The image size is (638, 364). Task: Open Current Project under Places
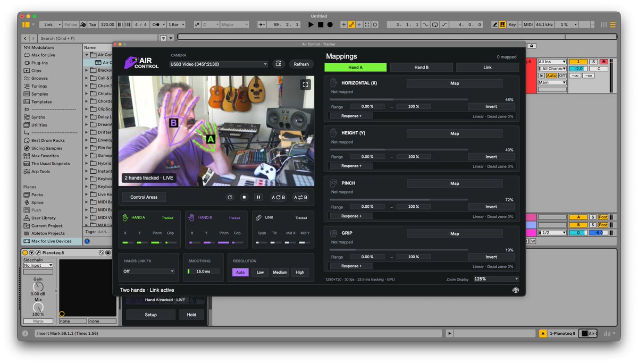tap(47, 226)
